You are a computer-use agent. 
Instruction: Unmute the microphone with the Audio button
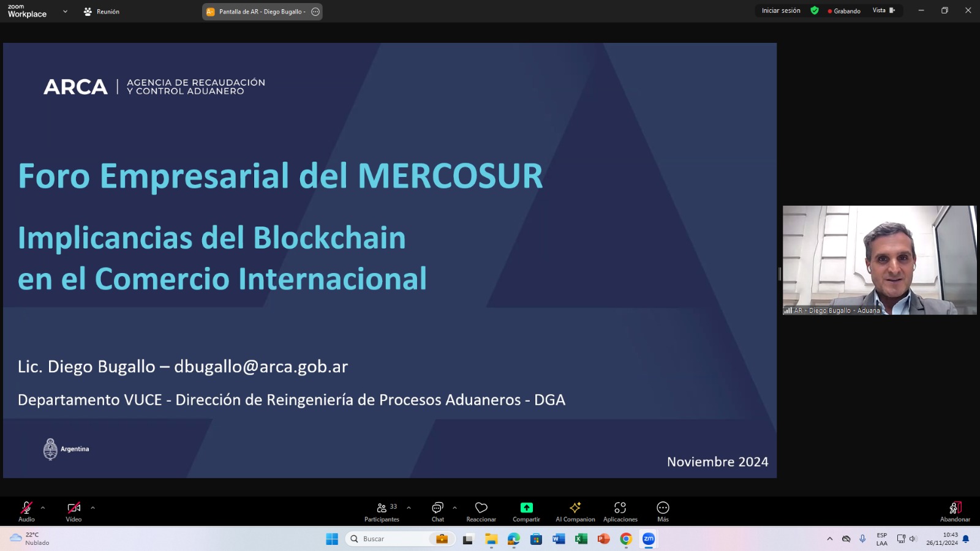26,511
